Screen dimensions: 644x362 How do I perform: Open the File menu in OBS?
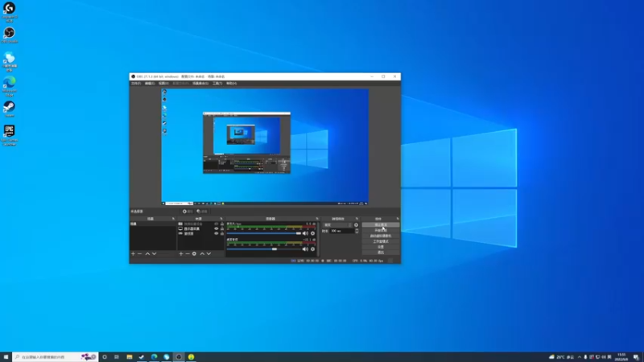(136, 84)
